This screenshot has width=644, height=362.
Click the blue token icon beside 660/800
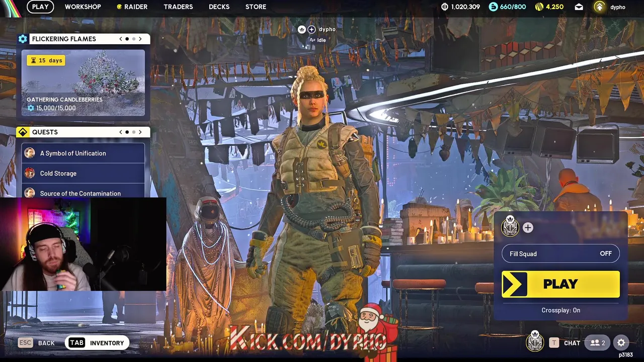point(493,7)
